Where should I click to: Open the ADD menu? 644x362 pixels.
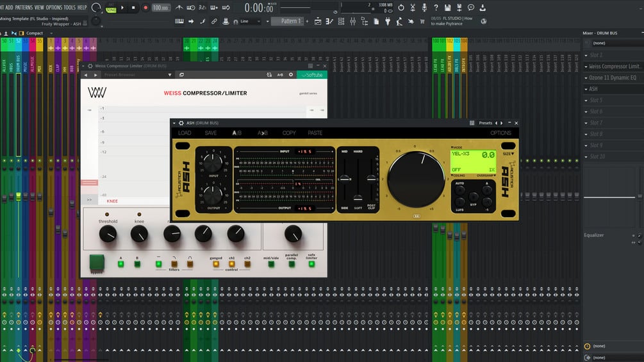tap(9, 8)
